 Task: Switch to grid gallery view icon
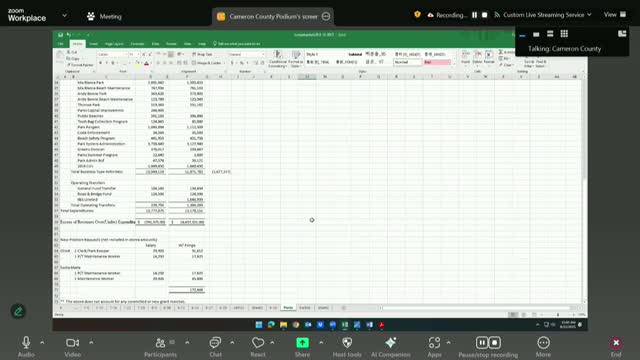[564, 34]
